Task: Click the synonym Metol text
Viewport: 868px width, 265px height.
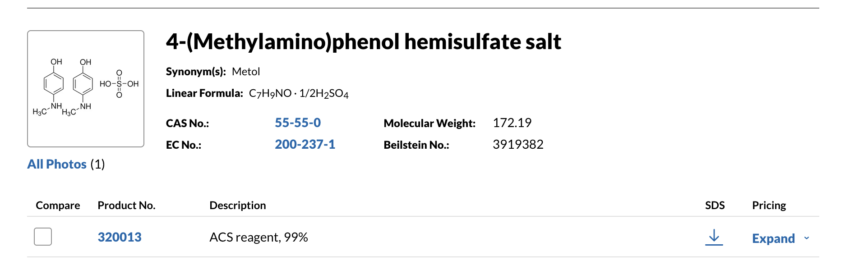Action: [x=246, y=72]
